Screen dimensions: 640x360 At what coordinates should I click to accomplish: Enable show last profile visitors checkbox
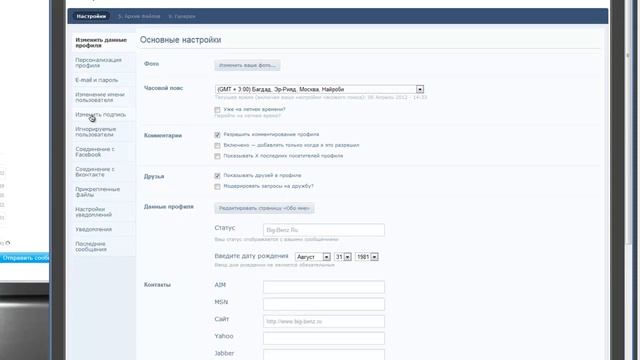coord(217,156)
